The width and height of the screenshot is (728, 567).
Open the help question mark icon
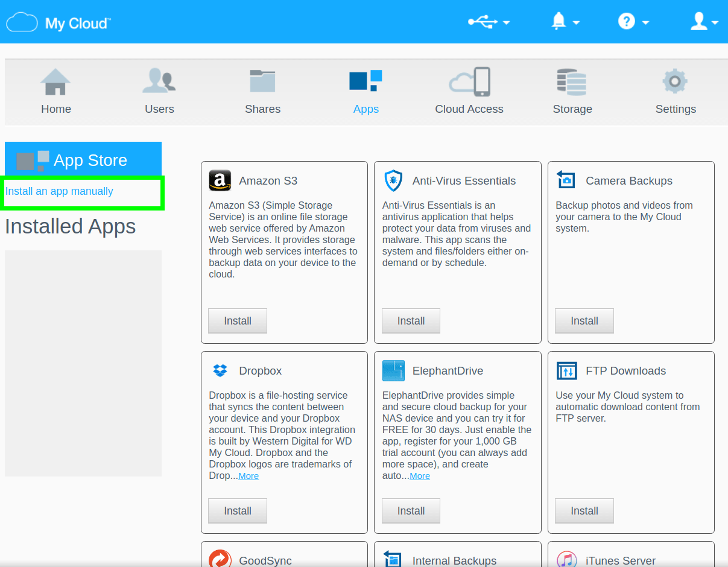(x=627, y=22)
